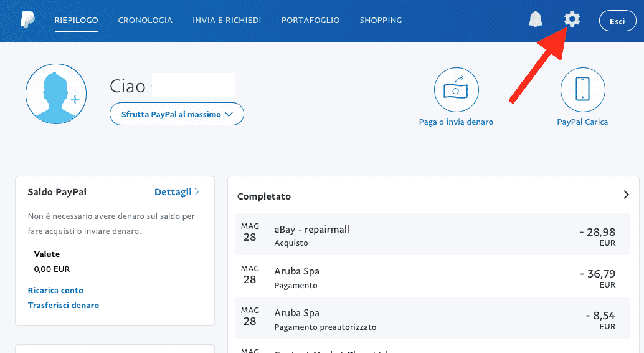Click the PayPal Carica label
The height and width of the screenshot is (353, 644).
pyautogui.click(x=582, y=122)
